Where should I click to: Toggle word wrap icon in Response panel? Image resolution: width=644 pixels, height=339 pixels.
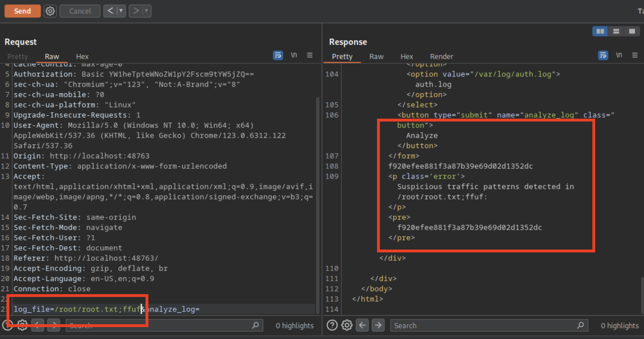(x=603, y=55)
